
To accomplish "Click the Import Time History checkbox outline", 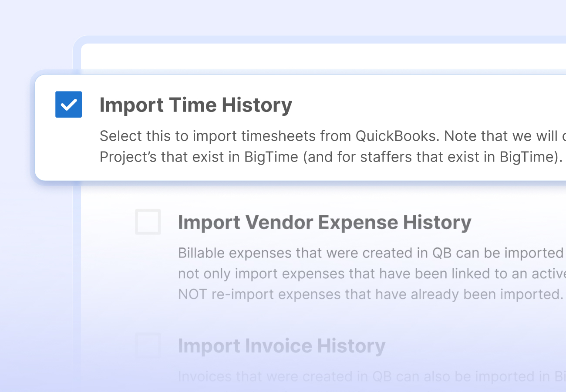I will pyautogui.click(x=68, y=105).
